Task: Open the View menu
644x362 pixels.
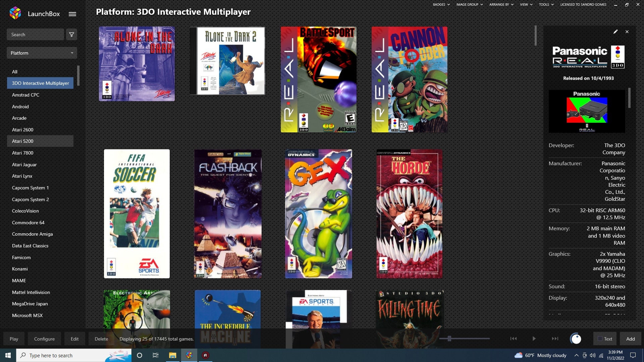Action: click(526, 4)
